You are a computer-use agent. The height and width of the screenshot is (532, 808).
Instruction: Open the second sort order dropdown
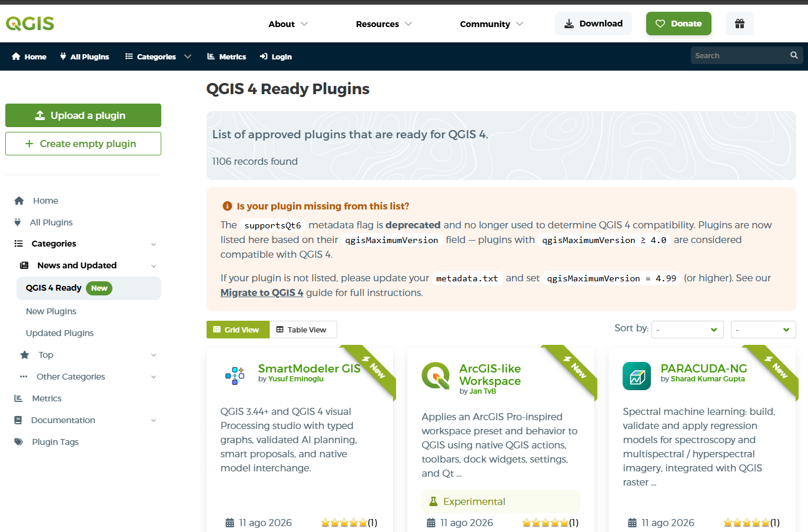pos(763,330)
